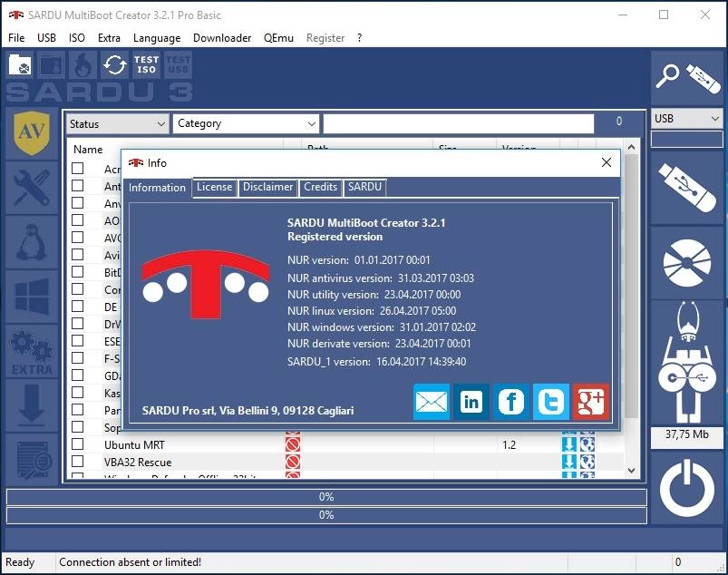This screenshot has width=728, height=575.
Task: Select the Information tab
Action: [158, 188]
